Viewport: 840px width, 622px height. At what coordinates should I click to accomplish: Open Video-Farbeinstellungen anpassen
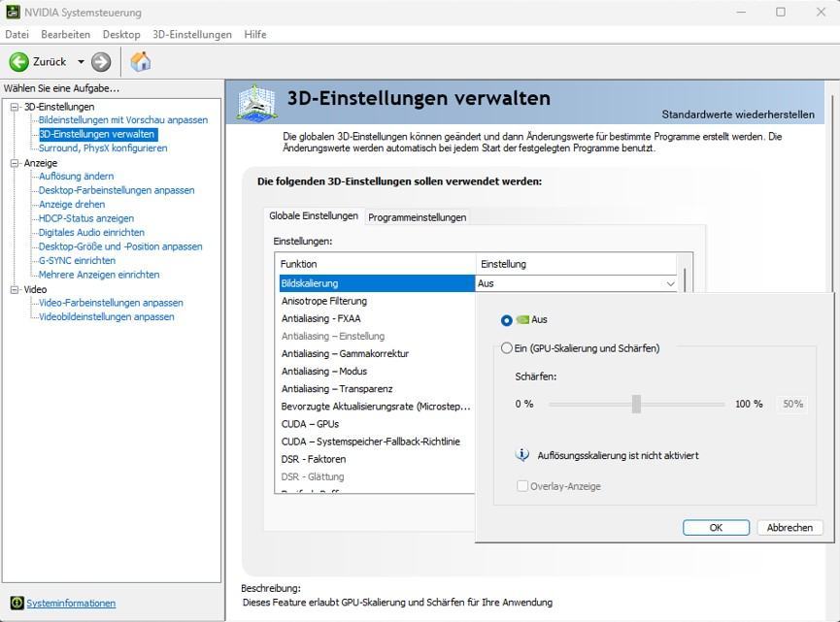111,303
